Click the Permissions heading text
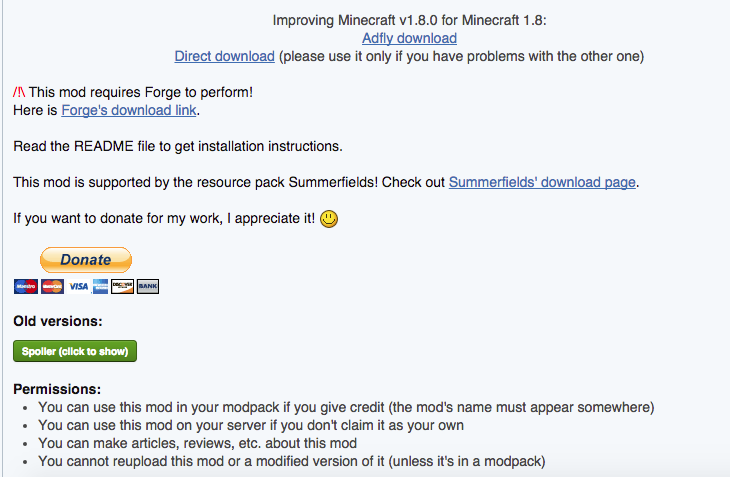The width and height of the screenshot is (730, 477). (x=57, y=389)
